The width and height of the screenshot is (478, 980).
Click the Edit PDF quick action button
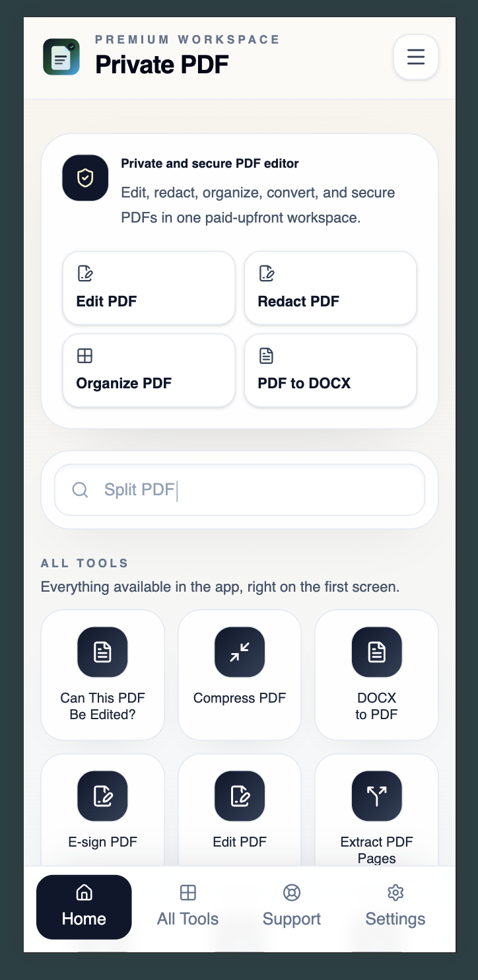coord(149,288)
